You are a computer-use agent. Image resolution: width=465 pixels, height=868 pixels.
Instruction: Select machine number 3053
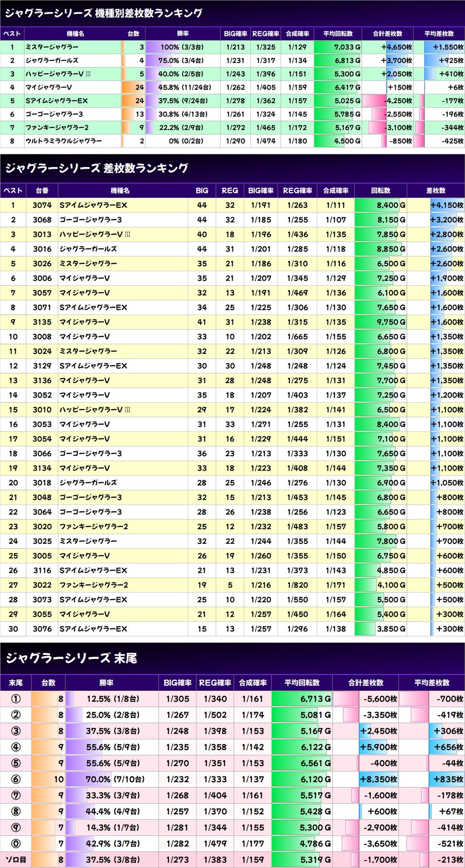click(42, 424)
